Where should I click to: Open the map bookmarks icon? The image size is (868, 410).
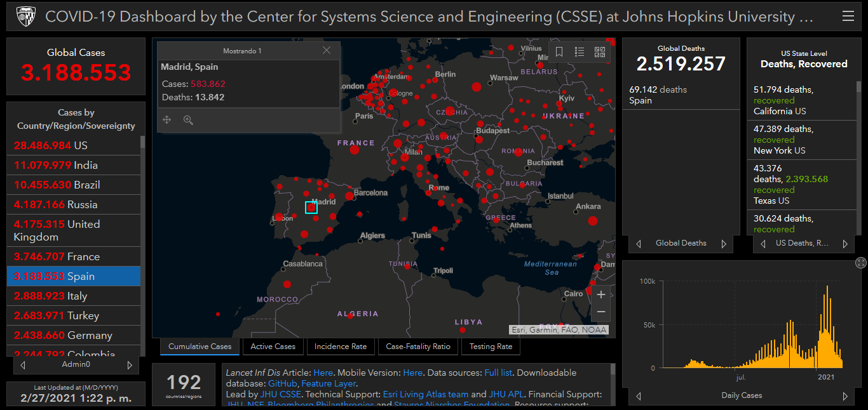pos(559,52)
